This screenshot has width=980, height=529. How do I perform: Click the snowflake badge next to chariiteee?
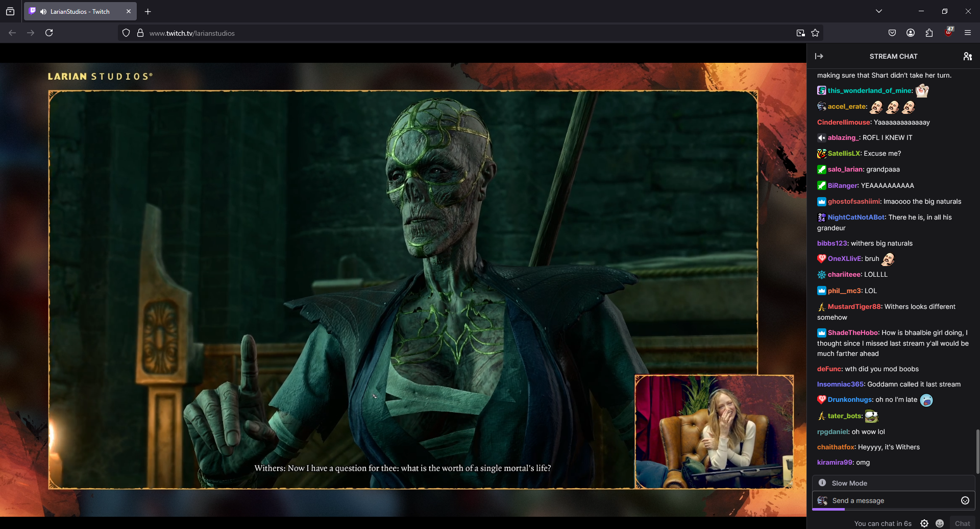coord(822,274)
